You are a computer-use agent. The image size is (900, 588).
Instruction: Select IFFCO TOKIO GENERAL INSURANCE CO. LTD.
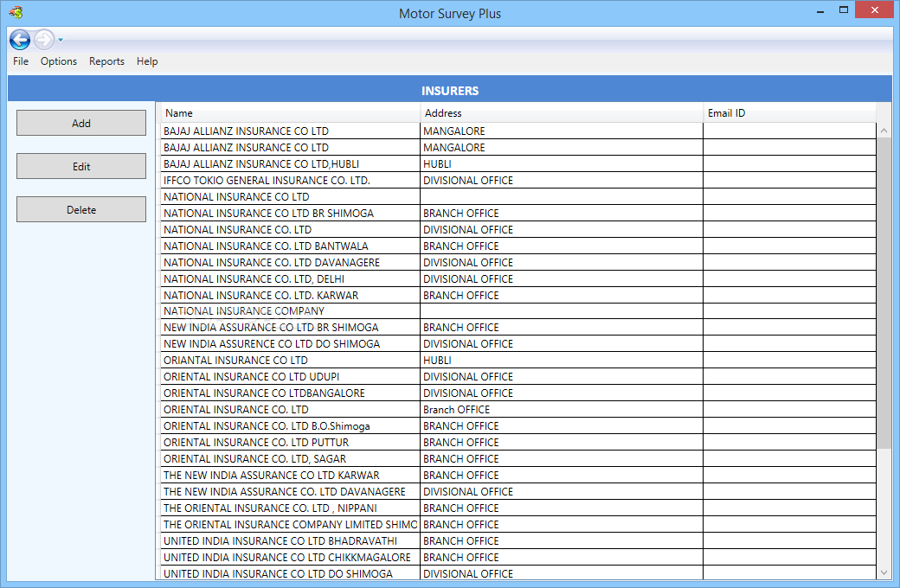[518, 180]
